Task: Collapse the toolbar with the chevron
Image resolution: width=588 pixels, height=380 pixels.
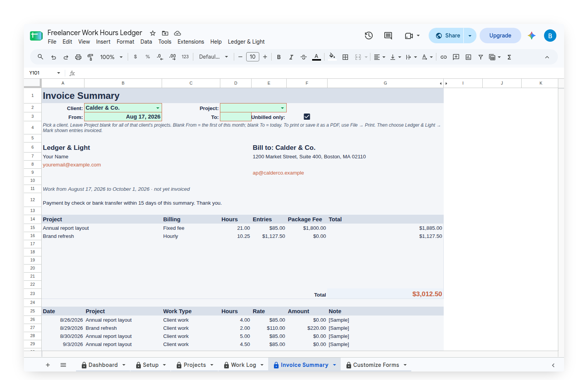Action: (x=547, y=57)
